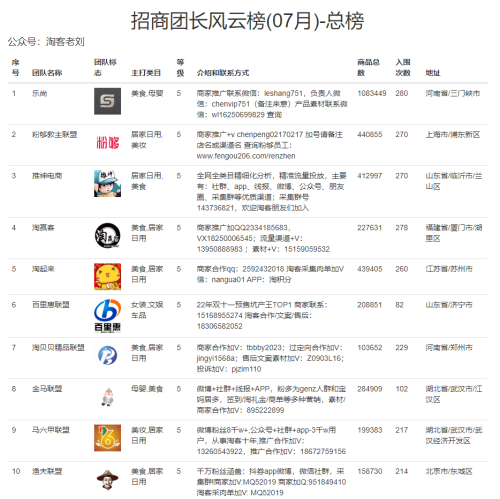
Task: Click the address 江苏省/苏州市
Action: (449, 269)
